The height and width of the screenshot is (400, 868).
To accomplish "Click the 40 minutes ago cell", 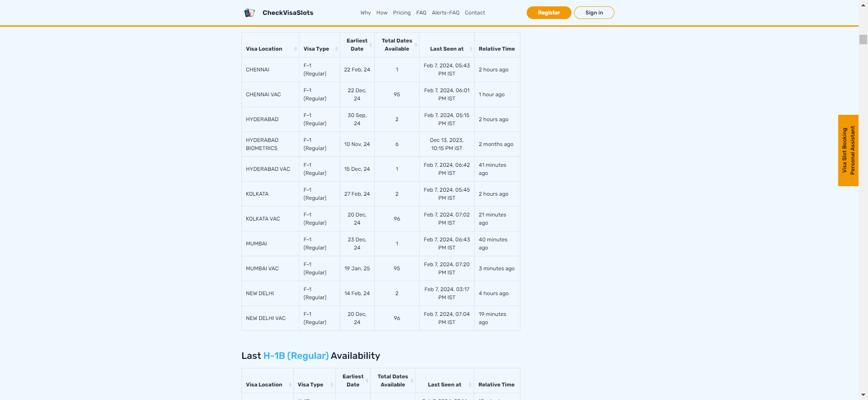I will 497,244.
